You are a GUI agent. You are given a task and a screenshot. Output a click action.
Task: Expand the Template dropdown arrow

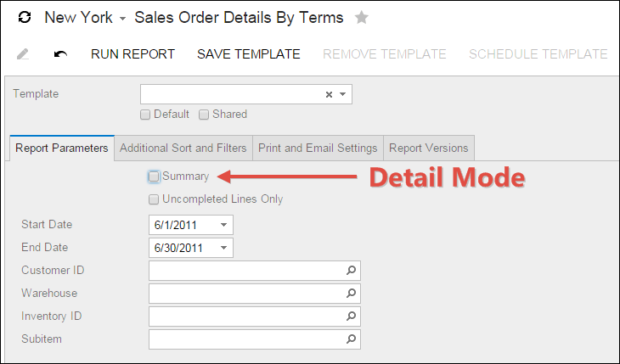pos(342,94)
